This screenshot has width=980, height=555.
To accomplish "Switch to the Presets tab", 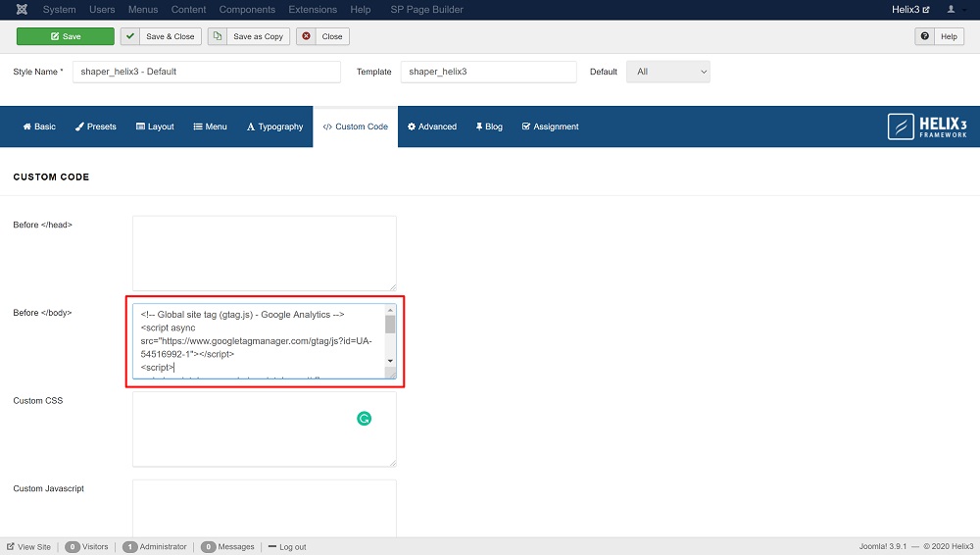I will (95, 126).
